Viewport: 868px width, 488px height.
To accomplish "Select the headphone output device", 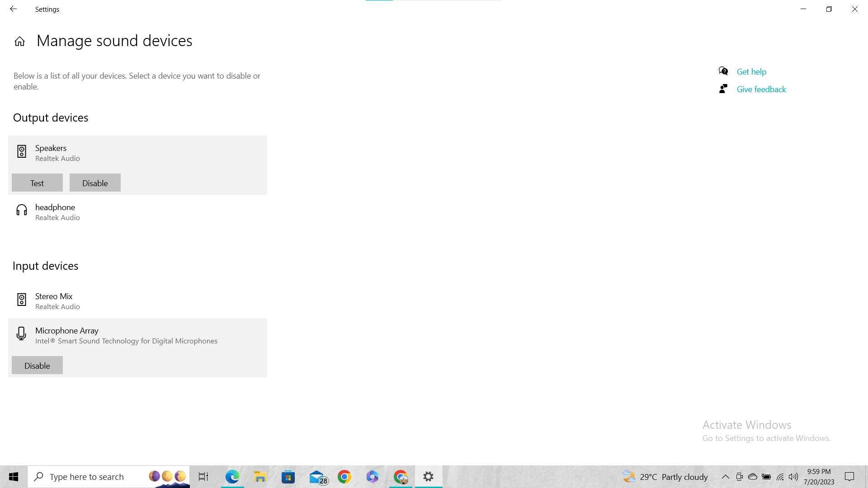I will tap(55, 212).
